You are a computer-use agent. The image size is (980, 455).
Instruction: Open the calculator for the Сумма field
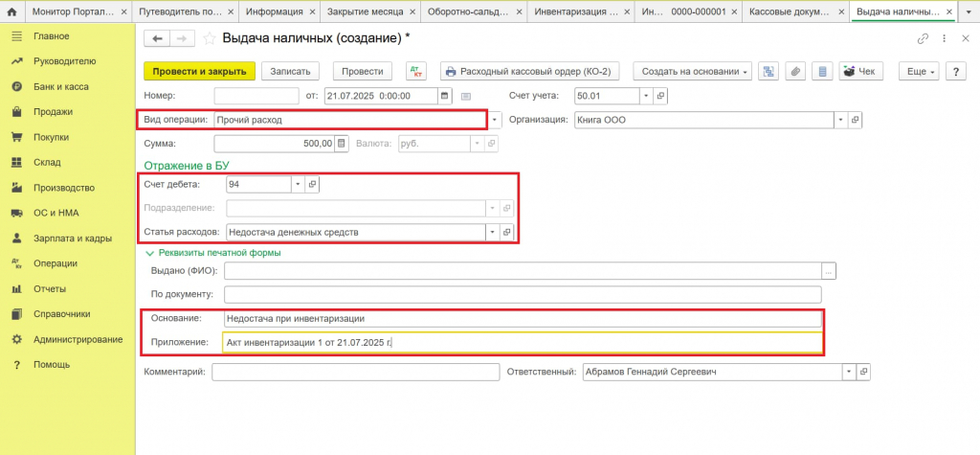coord(342,144)
